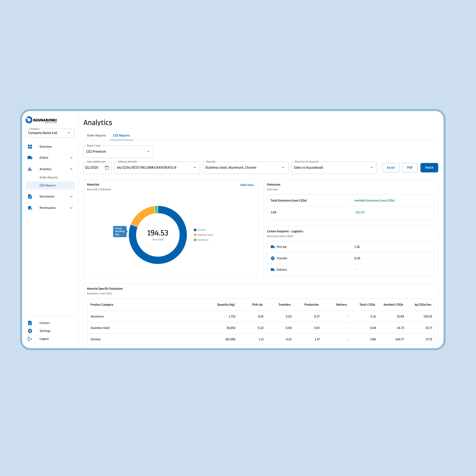Click the Pick Up truck icon
Screen dimensions: 476x476
coord(273,247)
